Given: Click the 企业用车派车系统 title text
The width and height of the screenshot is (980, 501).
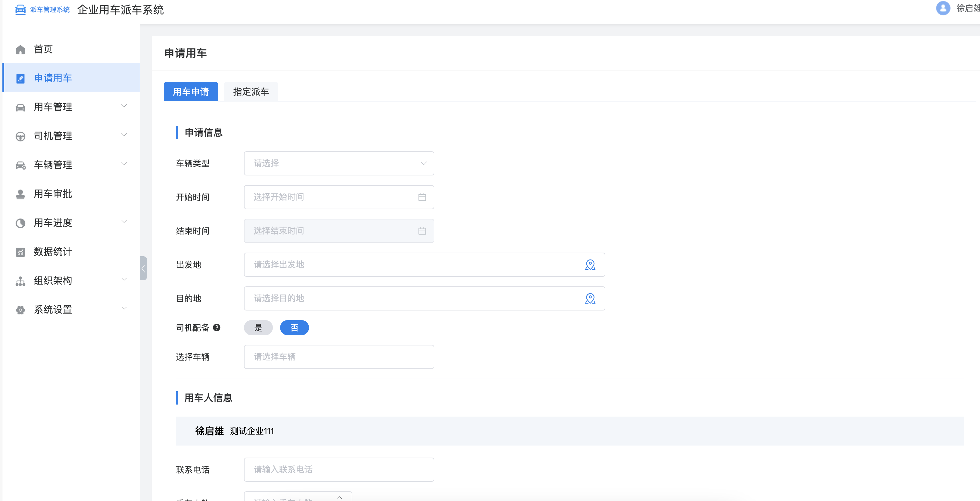Looking at the screenshot, I should [120, 10].
